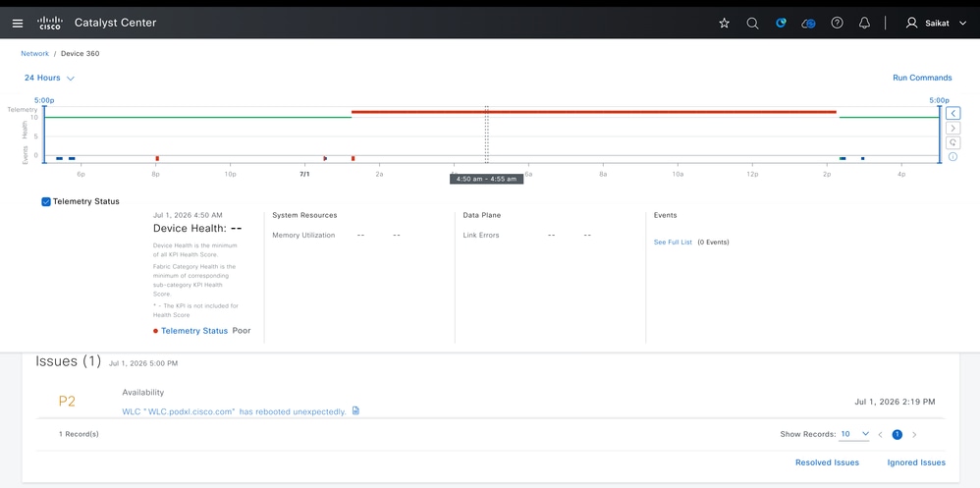Viewport: 980px width, 488px height.
Task: Click the red event marker near 8p
Action: point(157,159)
